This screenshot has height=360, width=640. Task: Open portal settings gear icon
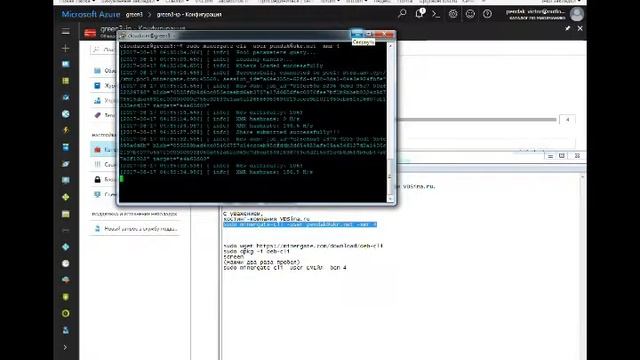pyautogui.click(x=453, y=14)
